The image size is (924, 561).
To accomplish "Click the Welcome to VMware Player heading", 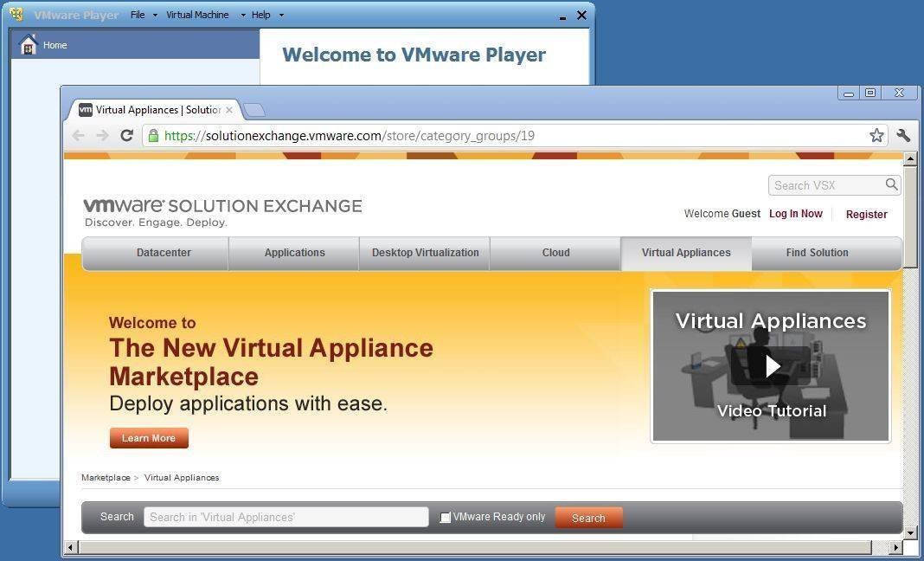I will pyautogui.click(x=414, y=55).
